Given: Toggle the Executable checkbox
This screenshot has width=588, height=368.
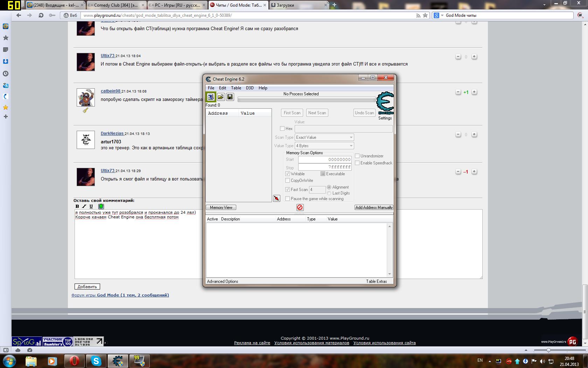Looking at the screenshot, I should [323, 174].
